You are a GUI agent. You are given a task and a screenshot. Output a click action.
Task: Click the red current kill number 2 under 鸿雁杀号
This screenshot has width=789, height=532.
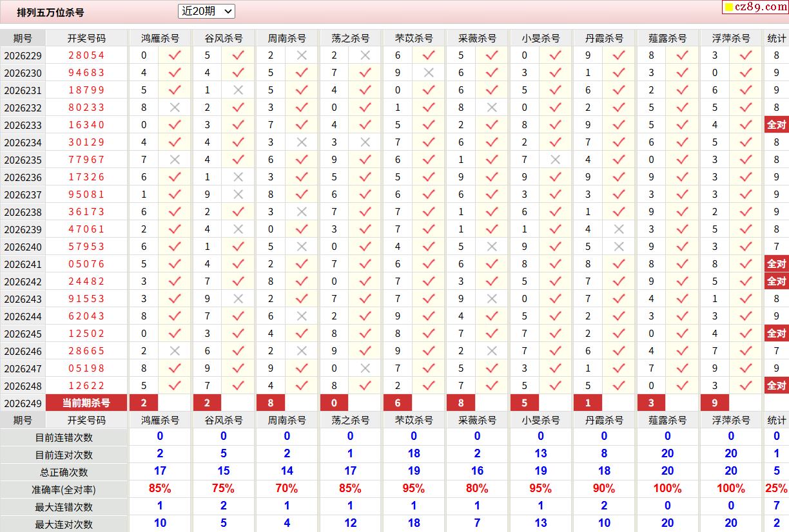(144, 403)
